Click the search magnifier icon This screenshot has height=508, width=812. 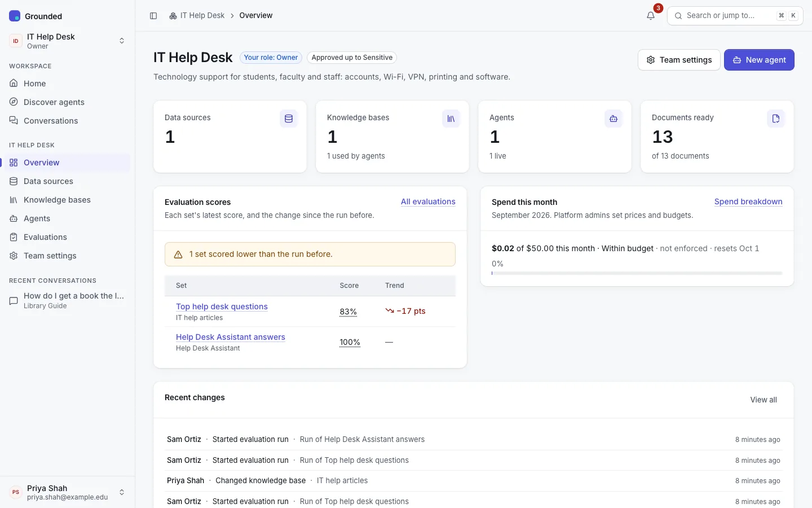678,16
